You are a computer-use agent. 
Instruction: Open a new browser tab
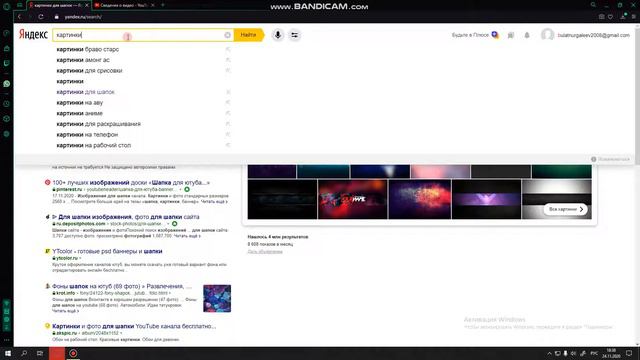[x=163, y=5]
